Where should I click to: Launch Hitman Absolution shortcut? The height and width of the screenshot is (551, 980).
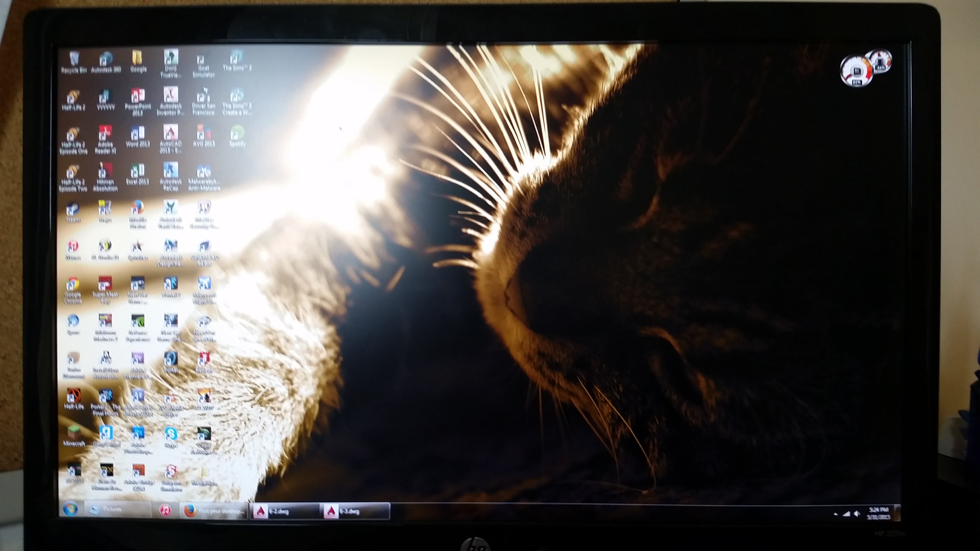coord(105,177)
